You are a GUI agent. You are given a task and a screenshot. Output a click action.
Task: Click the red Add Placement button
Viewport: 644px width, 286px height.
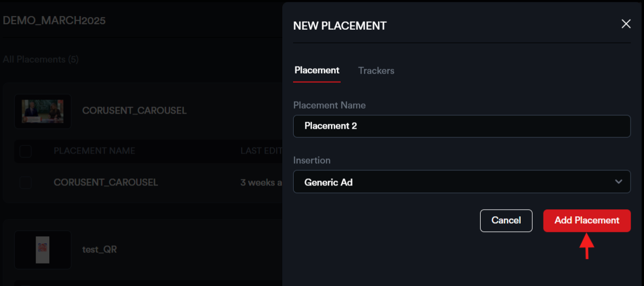[587, 221]
